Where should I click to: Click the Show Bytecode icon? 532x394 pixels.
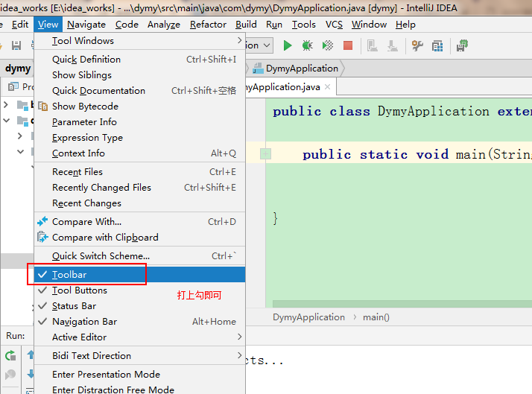click(42, 106)
